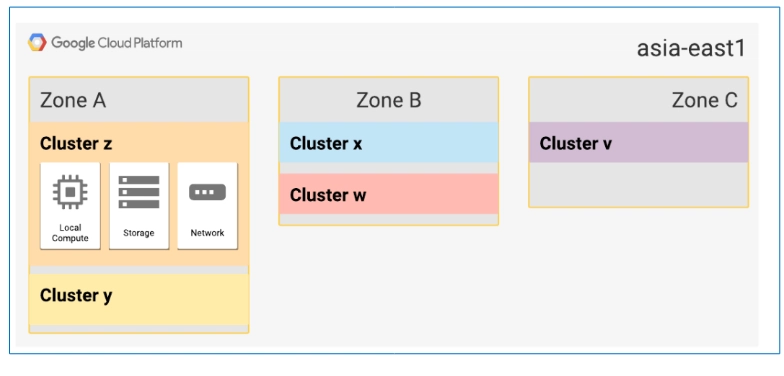Select the Local Compute chip icon

click(x=70, y=192)
